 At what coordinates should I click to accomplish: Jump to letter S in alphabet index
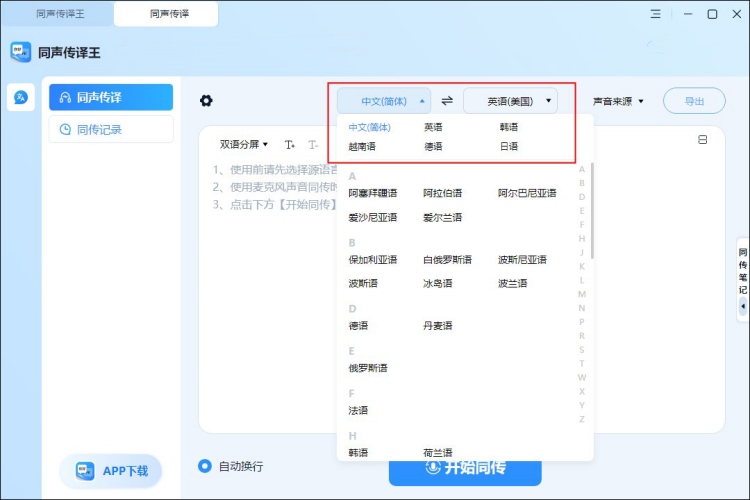582,350
